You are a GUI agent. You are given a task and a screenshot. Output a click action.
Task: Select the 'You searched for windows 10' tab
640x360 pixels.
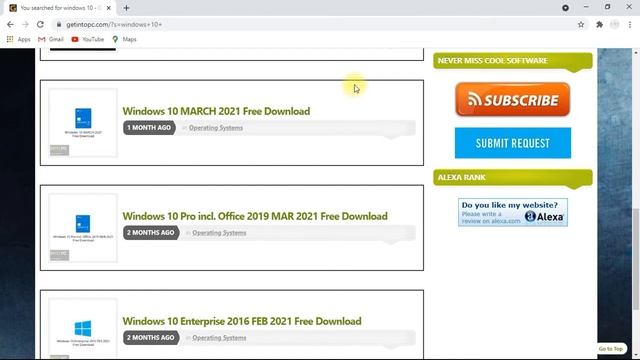click(x=60, y=8)
